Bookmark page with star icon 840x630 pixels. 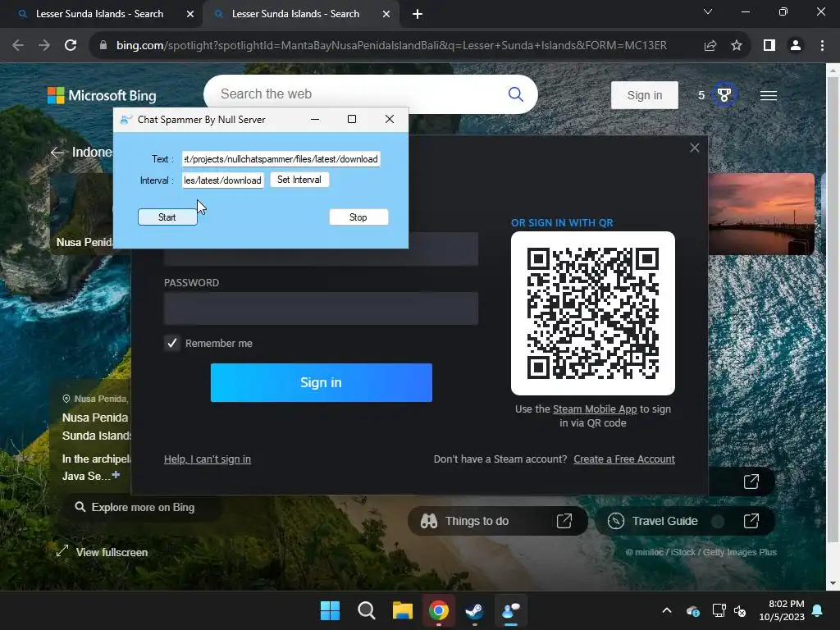(x=737, y=46)
